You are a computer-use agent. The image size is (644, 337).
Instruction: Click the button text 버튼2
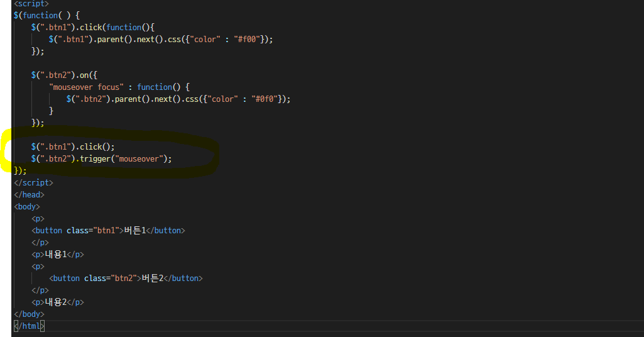pos(153,278)
